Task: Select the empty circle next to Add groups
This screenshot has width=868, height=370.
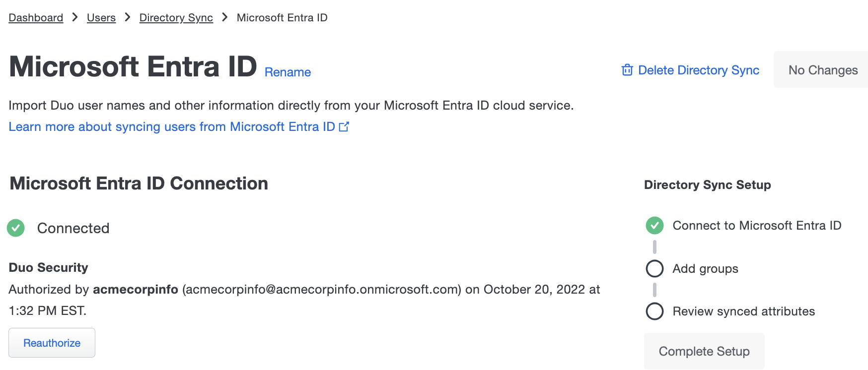Action: tap(654, 268)
